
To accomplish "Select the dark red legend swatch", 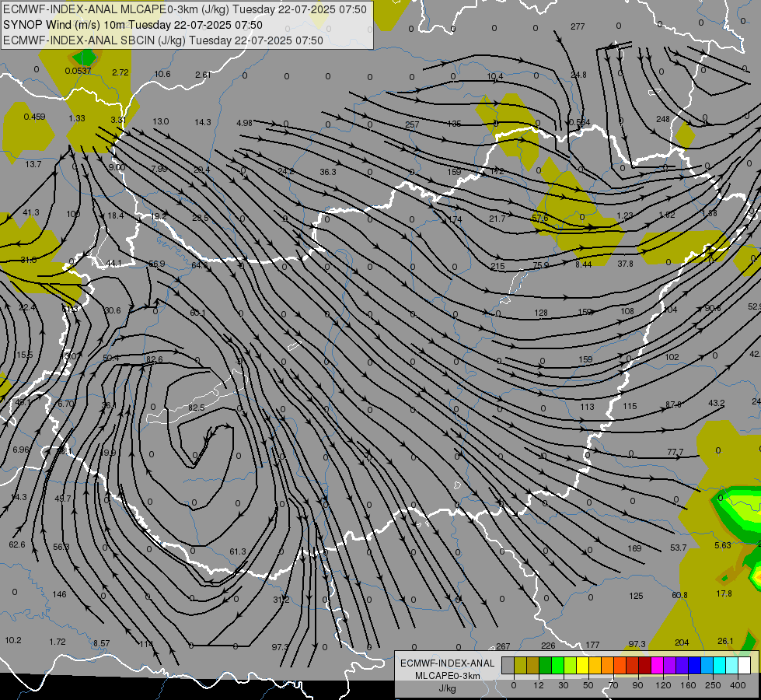I will (644, 665).
